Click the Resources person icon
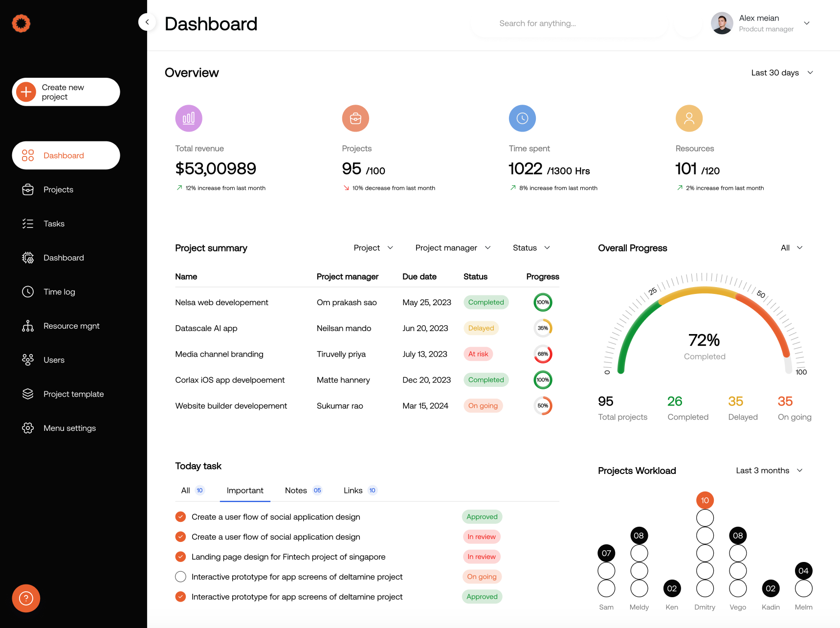The width and height of the screenshot is (840, 628). point(689,118)
